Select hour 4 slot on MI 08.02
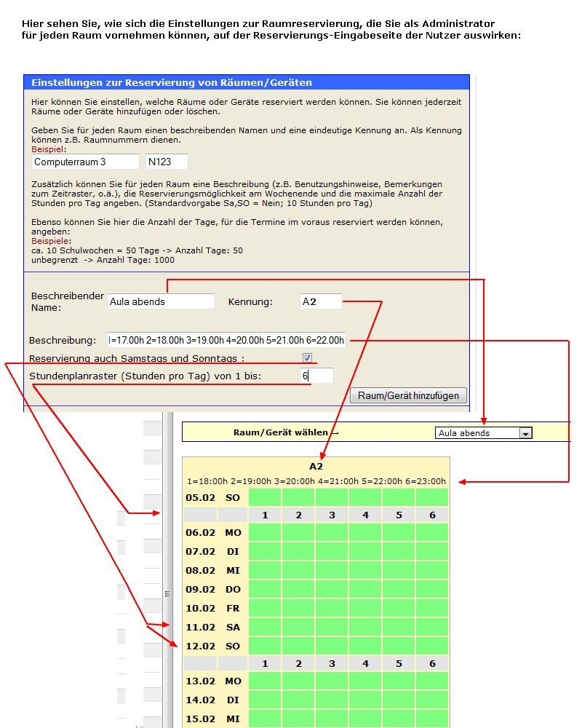 pos(365,571)
